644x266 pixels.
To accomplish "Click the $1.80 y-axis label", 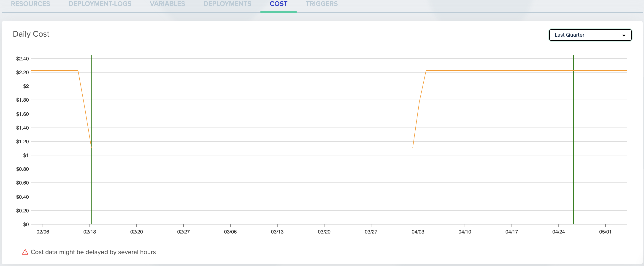I will (22, 100).
